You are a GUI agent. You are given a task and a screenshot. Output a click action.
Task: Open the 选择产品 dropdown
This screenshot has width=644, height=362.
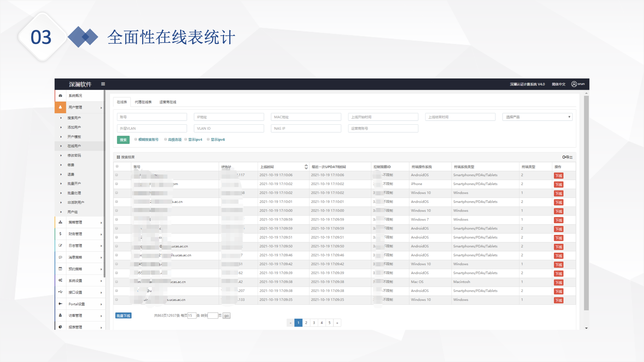537,117
